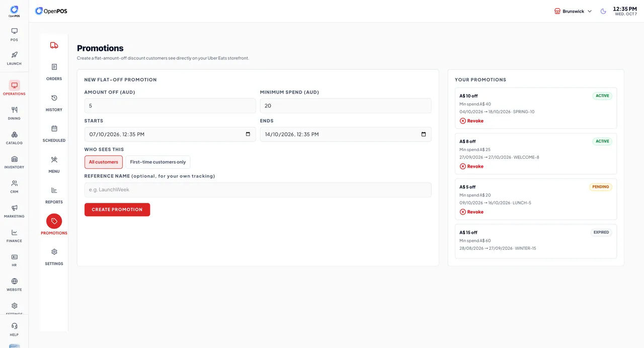The image size is (644, 348).
Task: Click the OpenPOS header logo
Action: (x=51, y=11)
